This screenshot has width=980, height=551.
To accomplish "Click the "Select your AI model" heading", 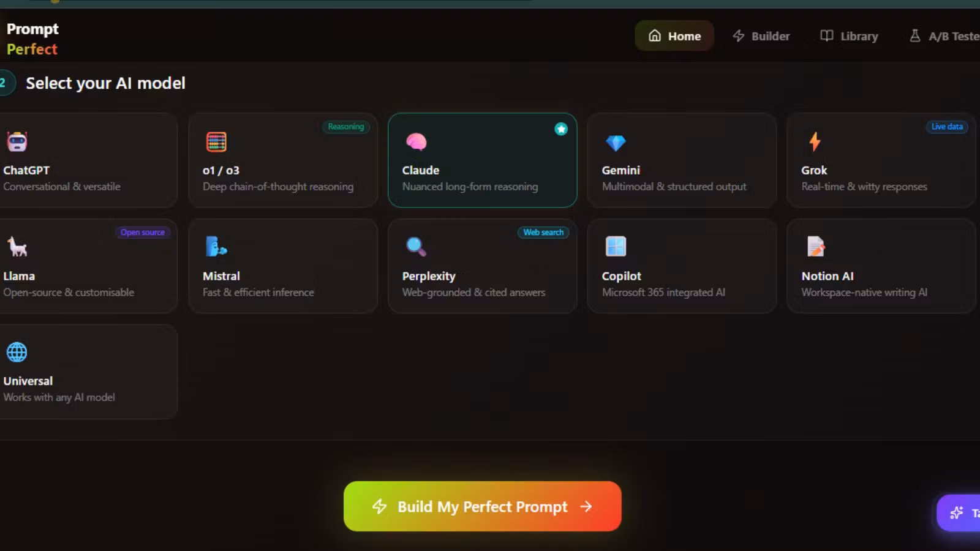I will [105, 83].
